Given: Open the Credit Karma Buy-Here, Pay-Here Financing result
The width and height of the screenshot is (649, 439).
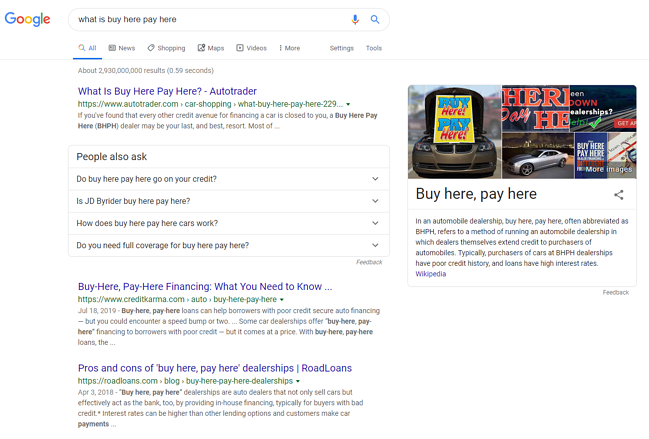Looking at the screenshot, I should pyautogui.click(x=205, y=287).
